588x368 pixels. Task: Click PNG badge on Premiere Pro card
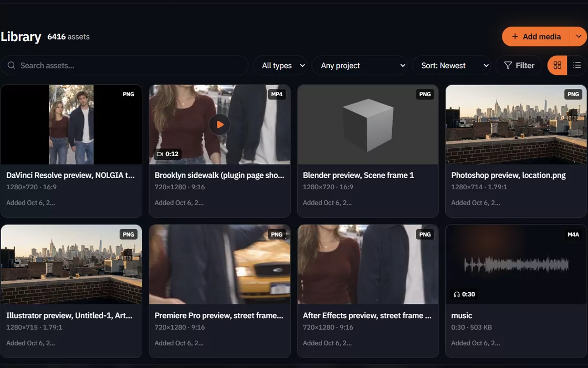(x=277, y=234)
